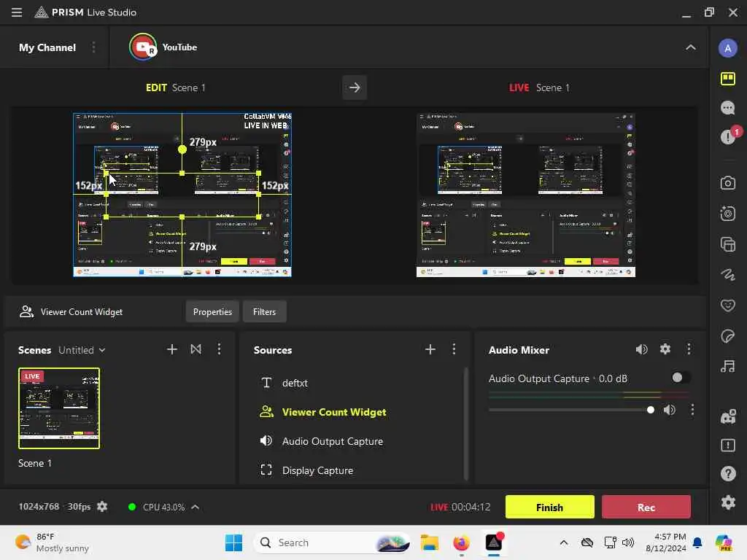Open the drawing pen scribble tool

[727, 274]
